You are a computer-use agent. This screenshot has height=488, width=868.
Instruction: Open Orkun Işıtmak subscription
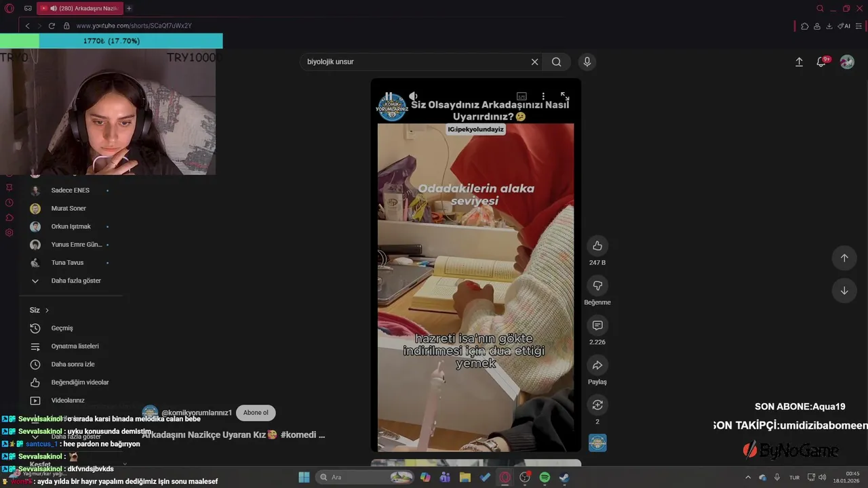pos(71,226)
